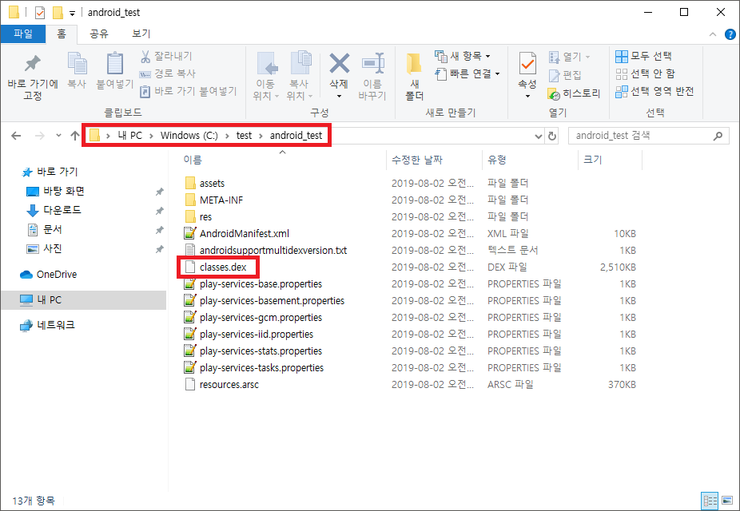Click the refresh icon beside address bar
This screenshot has height=511, width=740.
(552, 135)
